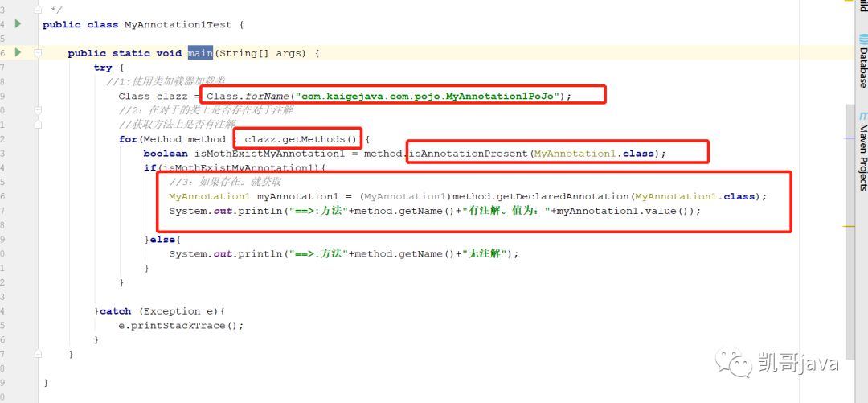868x403 pixels.
Task: Toggle fold marker at the //获取方法上是否有注解 line
Action: tap(38, 124)
